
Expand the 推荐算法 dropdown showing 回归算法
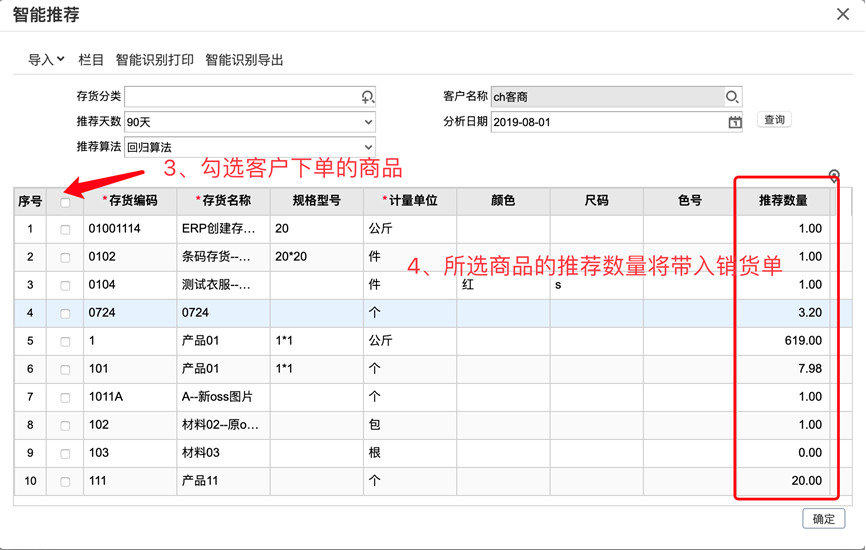point(250,147)
